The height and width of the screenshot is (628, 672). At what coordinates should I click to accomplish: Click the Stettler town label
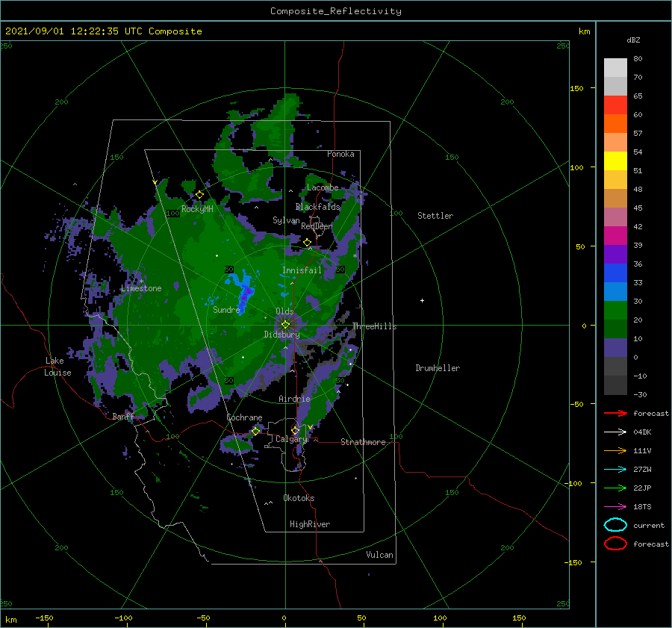pyautogui.click(x=435, y=216)
